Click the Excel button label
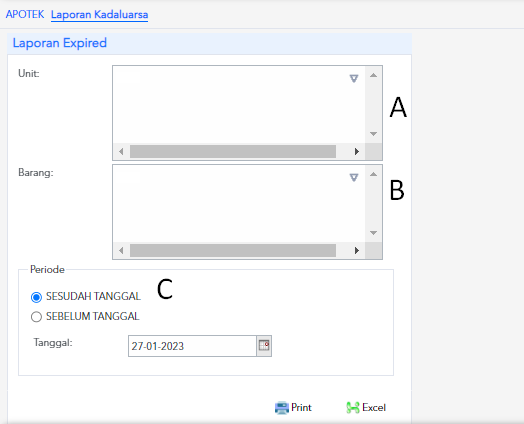Image resolution: width=524 pixels, height=424 pixels. click(374, 407)
